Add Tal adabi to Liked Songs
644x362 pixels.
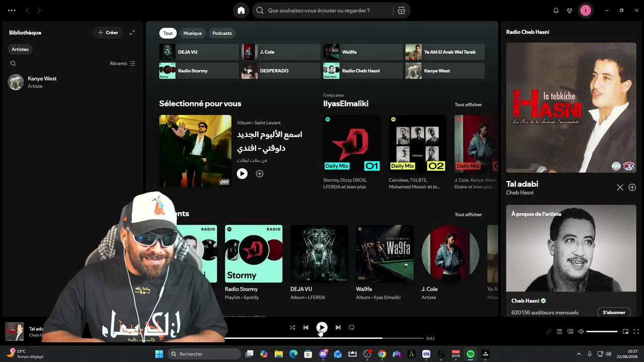632,188
